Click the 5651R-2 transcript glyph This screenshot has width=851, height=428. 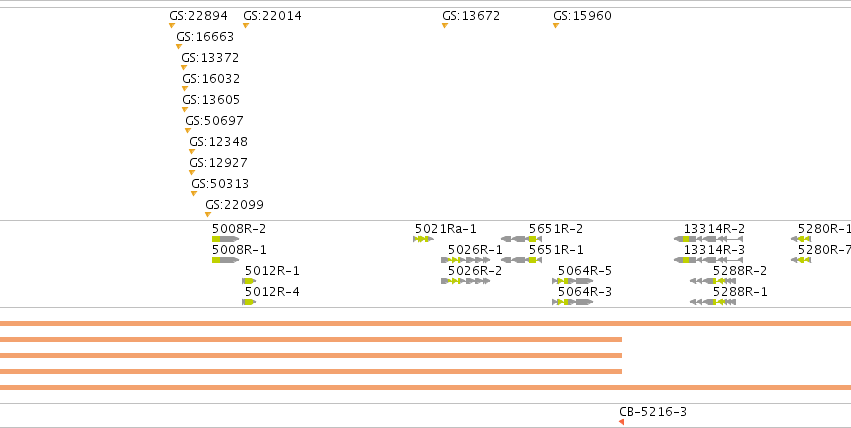click(521, 239)
